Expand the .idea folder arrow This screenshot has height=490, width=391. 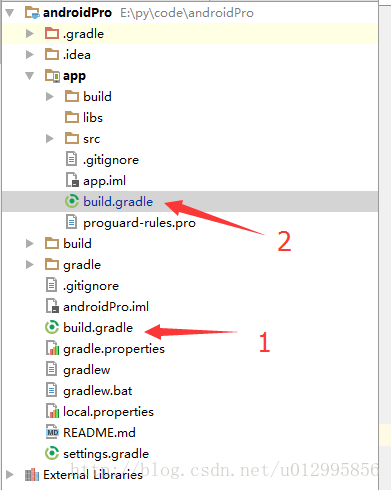point(30,55)
